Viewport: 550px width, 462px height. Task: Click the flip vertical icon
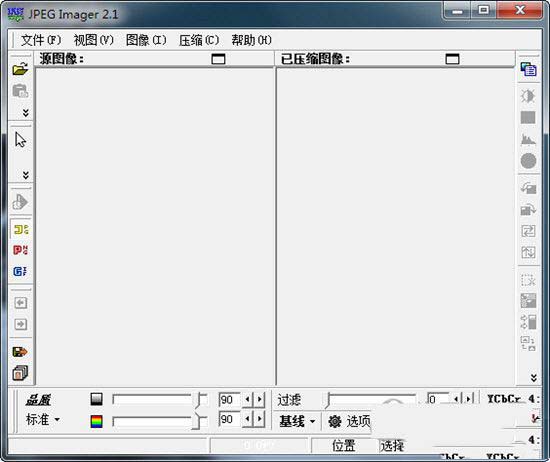(x=528, y=252)
